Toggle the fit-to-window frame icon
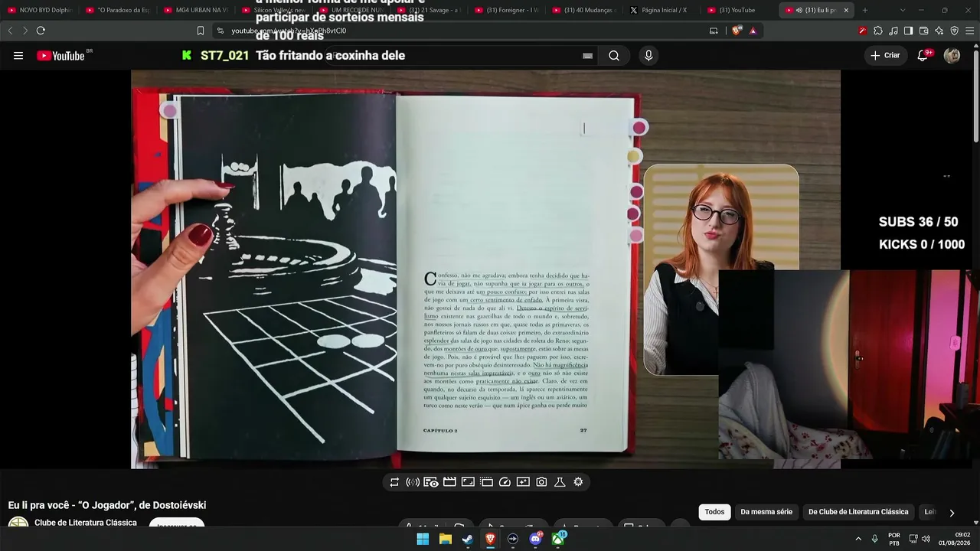980x551 pixels. click(x=468, y=482)
